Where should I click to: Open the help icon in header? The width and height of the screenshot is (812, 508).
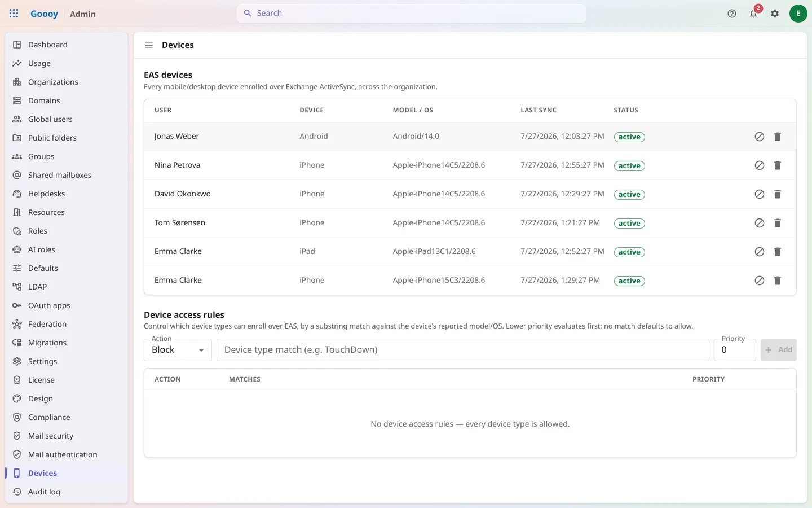click(x=732, y=14)
